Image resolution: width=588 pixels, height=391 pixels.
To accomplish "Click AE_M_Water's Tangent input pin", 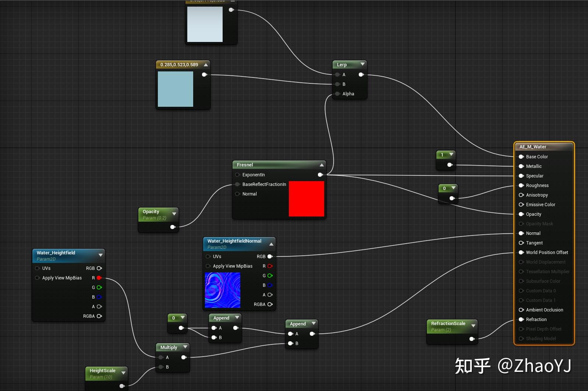I will (x=521, y=243).
